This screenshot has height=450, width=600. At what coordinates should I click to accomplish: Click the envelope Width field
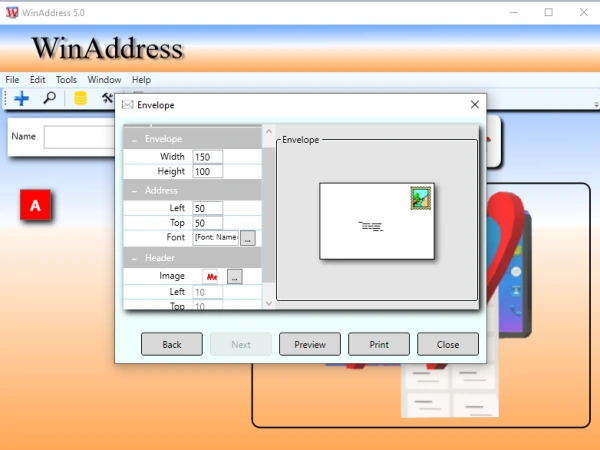pyautogui.click(x=207, y=157)
